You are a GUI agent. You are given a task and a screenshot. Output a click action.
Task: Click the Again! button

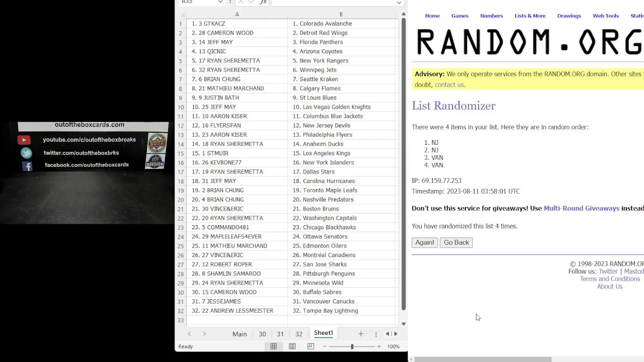(x=425, y=242)
